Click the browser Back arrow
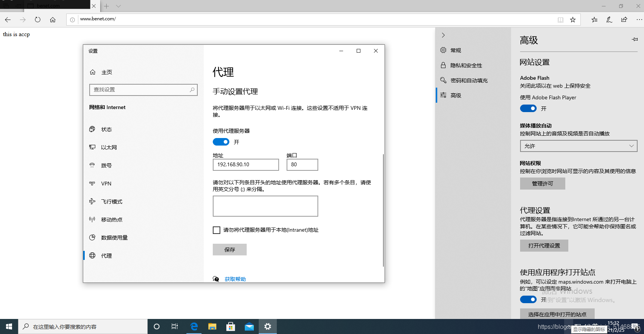 click(8, 20)
